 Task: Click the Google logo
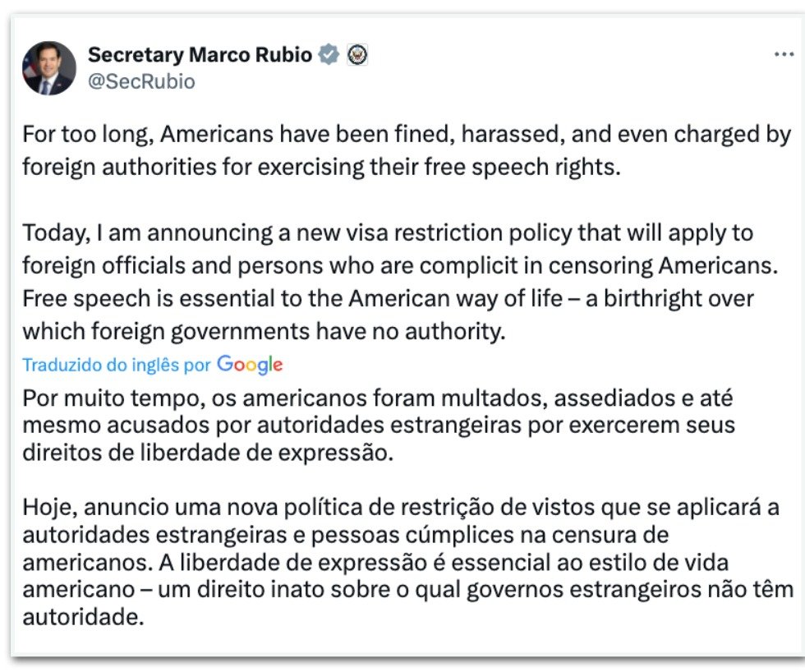pyautogui.click(x=250, y=365)
